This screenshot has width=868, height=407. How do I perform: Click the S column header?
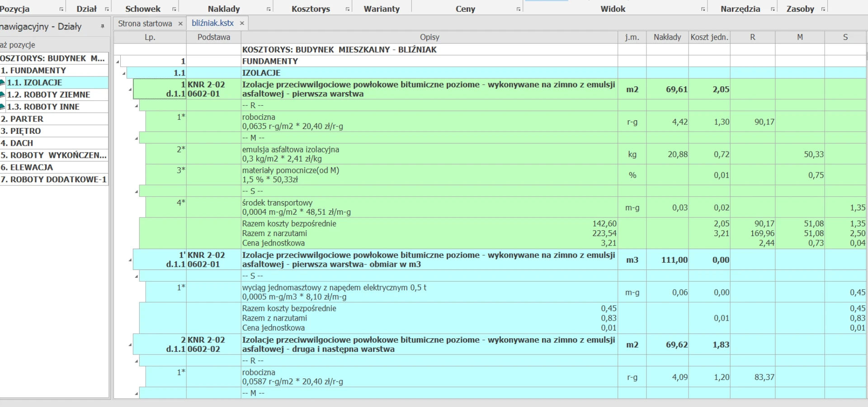(x=845, y=37)
